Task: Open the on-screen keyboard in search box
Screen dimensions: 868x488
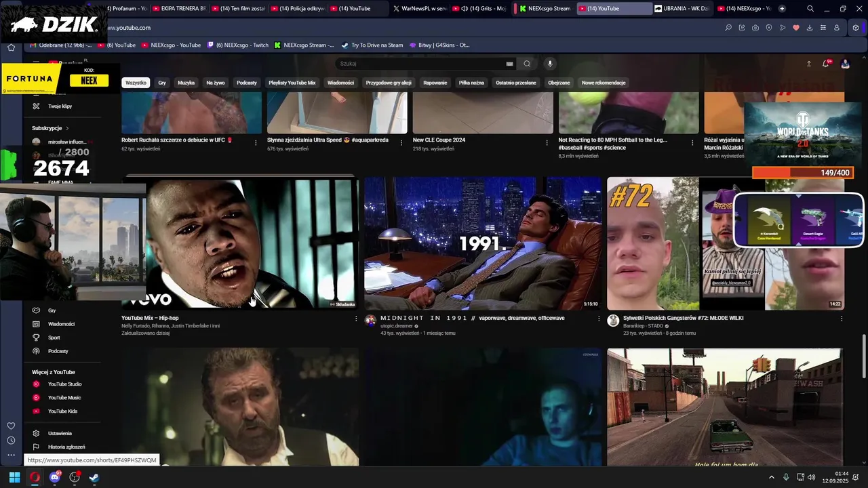Action: point(509,64)
